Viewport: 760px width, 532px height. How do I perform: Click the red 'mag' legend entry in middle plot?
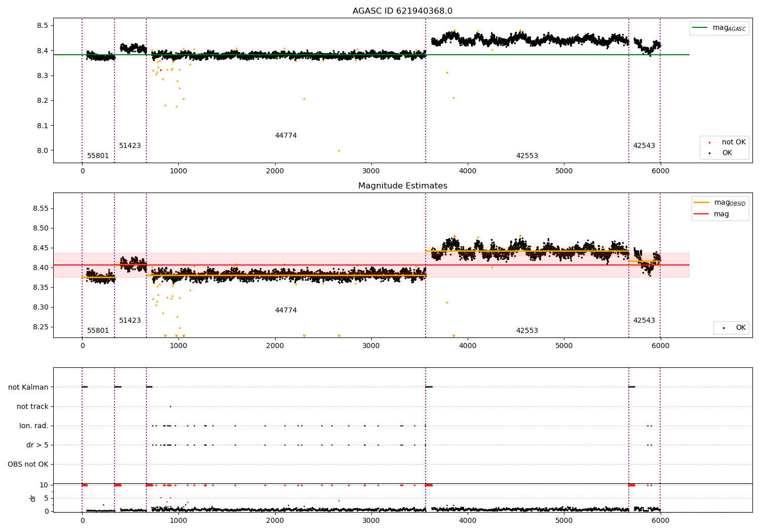point(721,214)
